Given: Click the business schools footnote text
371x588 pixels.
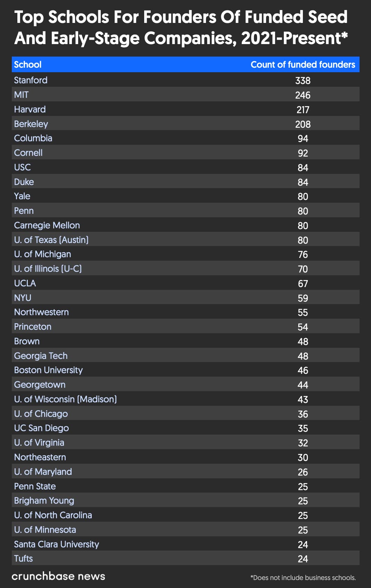Looking at the screenshot, I should pyautogui.click(x=303, y=578).
